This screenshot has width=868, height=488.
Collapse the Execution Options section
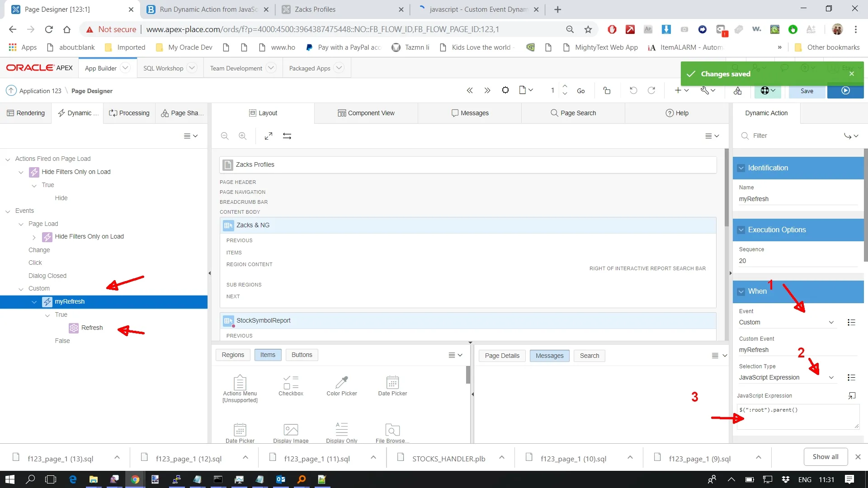(x=741, y=230)
